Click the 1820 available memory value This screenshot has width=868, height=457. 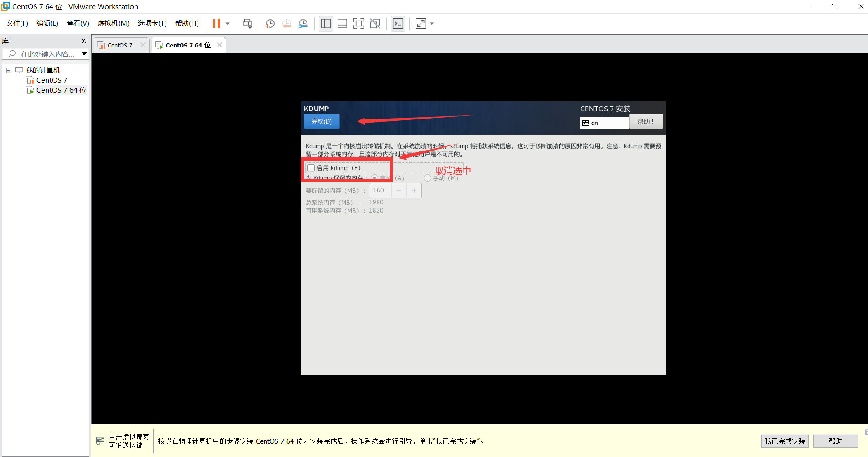[x=376, y=210]
